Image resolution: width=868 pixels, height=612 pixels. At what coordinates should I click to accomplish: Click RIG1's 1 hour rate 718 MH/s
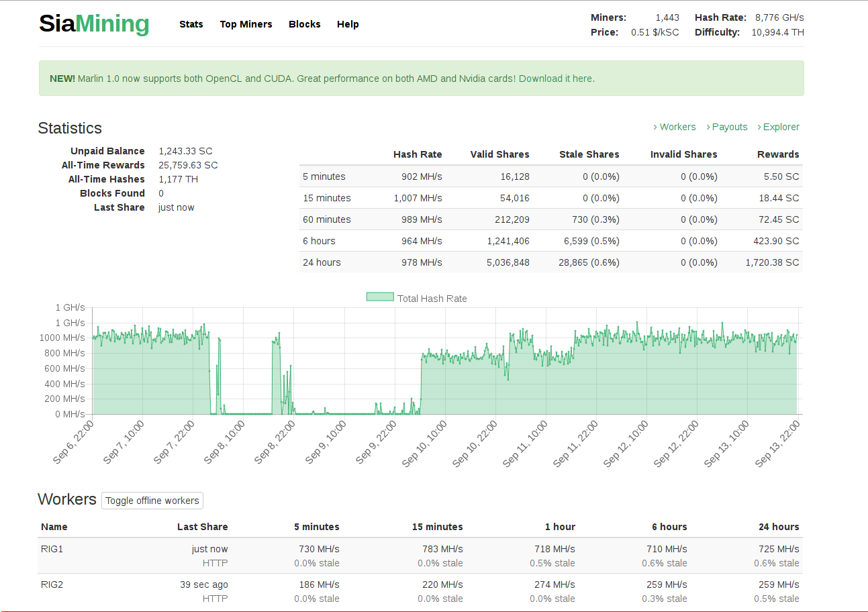554,549
